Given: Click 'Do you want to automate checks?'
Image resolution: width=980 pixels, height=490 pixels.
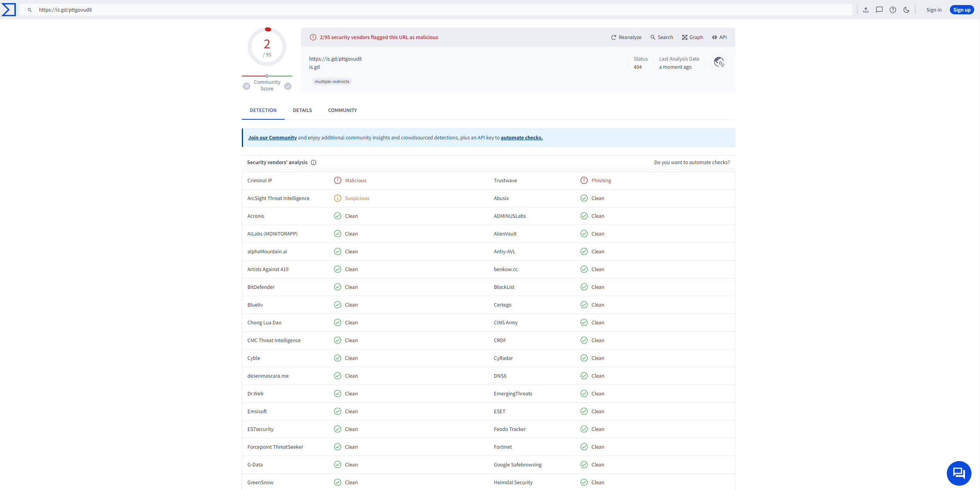Looking at the screenshot, I should click(x=692, y=163).
